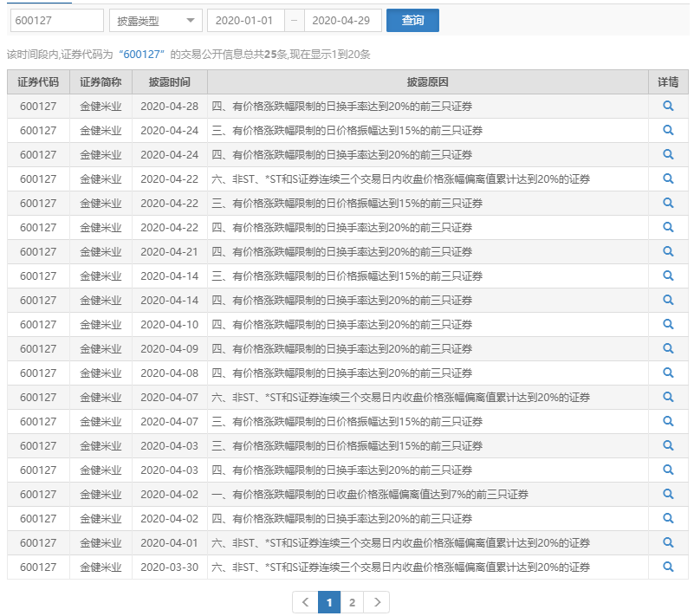Image resolution: width=694 pixels, height=616 pixels.
Task: View details of 2020-03-30 record
Action: tap(668, 567)
